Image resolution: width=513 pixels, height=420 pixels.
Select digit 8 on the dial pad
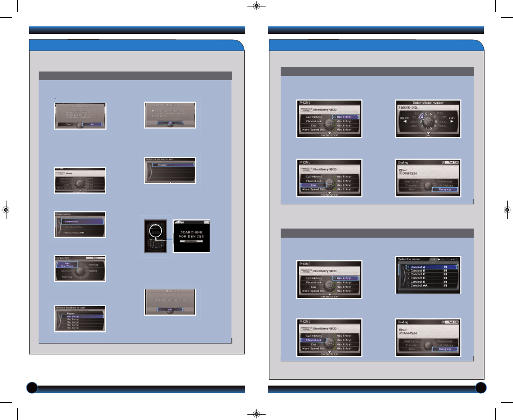click(x=436, y=122)
